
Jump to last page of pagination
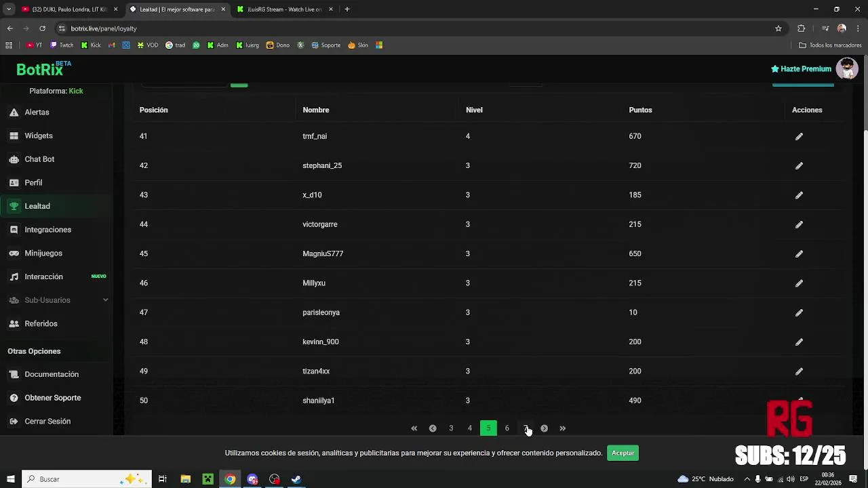point(562,428)
